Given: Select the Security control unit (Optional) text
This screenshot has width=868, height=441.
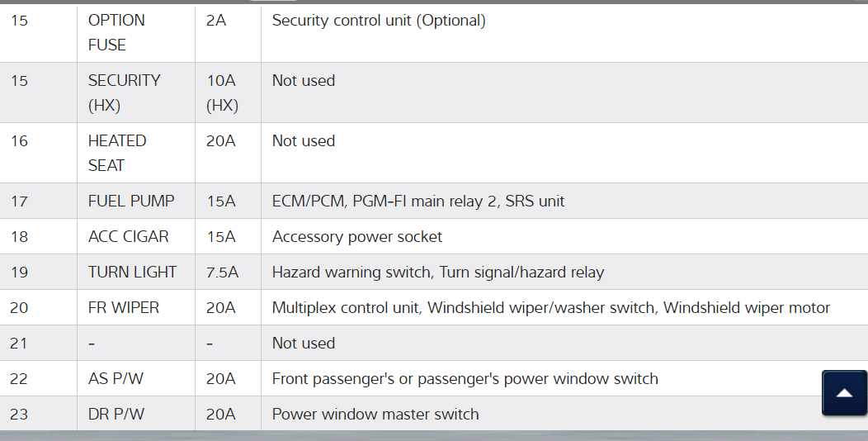Looking at the screenshot, I should click(379, 21).
